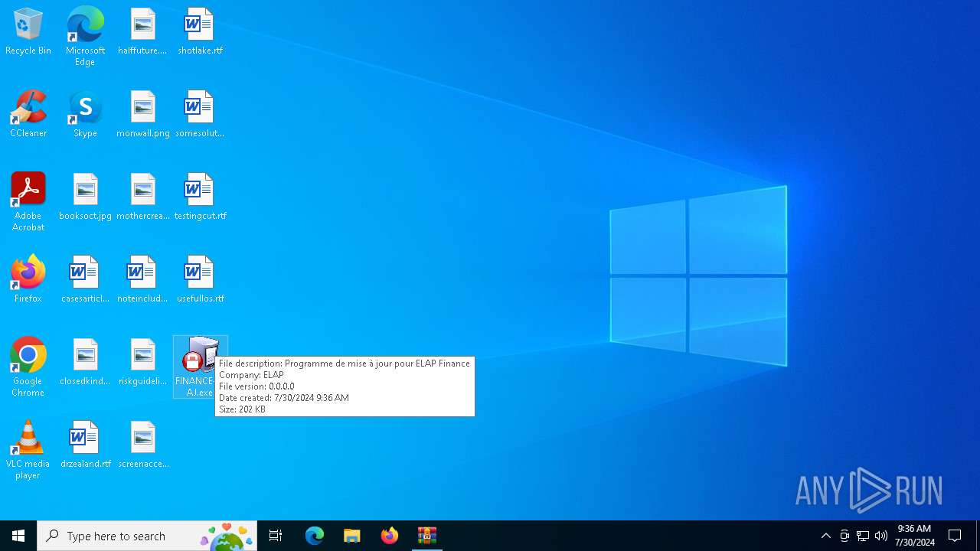Select the VLC media player shortcut
Screen dimensions: 980x551
click(28, 450)
